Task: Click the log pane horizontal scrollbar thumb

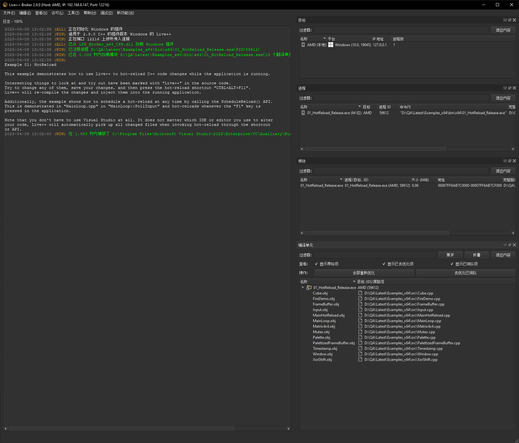Action: pos(122,428)
